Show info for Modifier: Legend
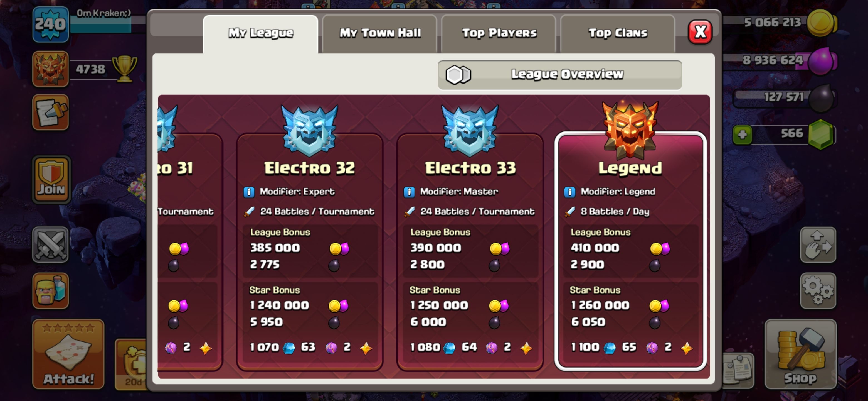The height and width of the screenshot is (401, 868). pyautogui.click(x=569, y=192)
